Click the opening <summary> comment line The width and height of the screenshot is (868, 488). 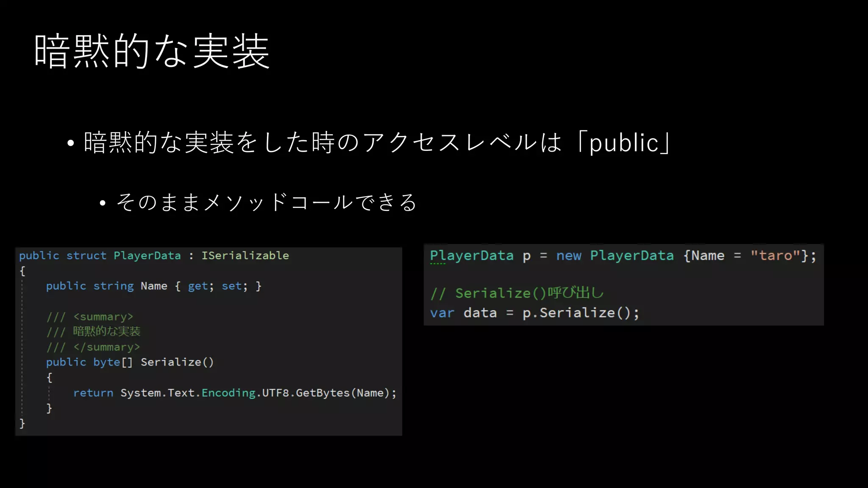coord(90,317)
